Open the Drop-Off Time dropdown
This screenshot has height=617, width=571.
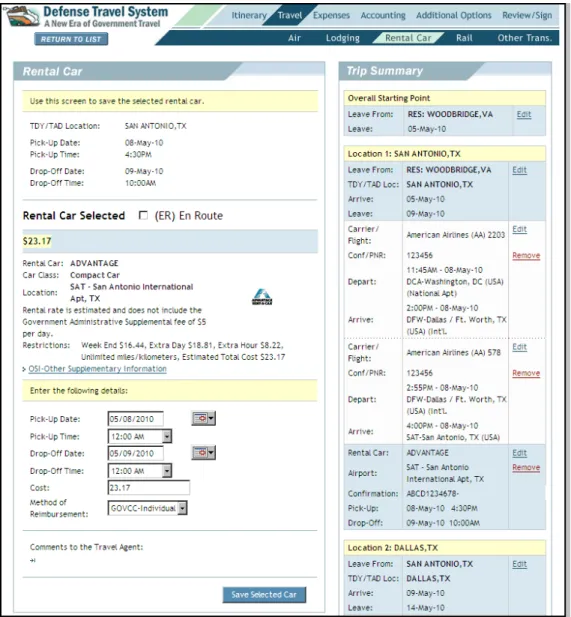pos(140,471)
